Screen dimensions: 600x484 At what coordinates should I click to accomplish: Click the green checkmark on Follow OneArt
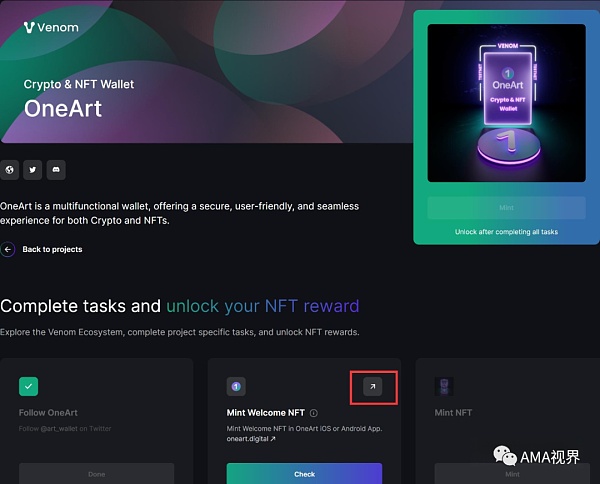pos(28,386)
